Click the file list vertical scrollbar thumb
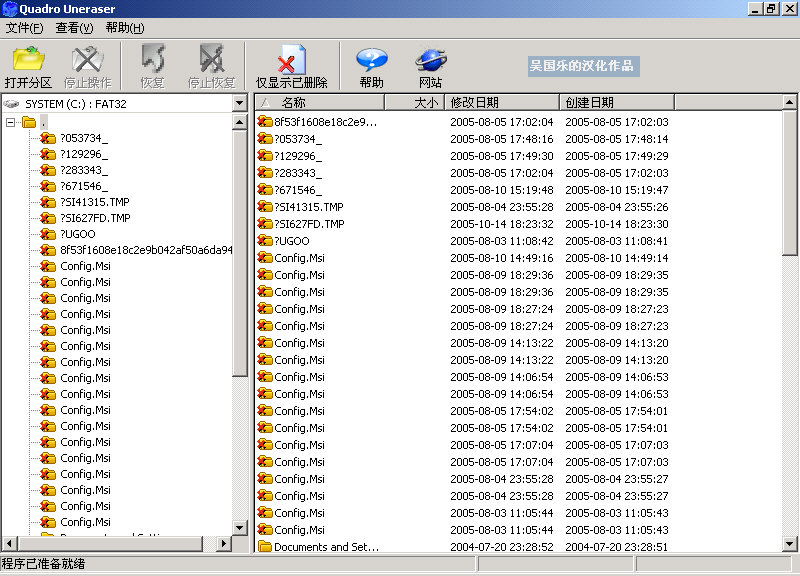Viewport: 800px width, 576px height. click(x=789, y=183)
